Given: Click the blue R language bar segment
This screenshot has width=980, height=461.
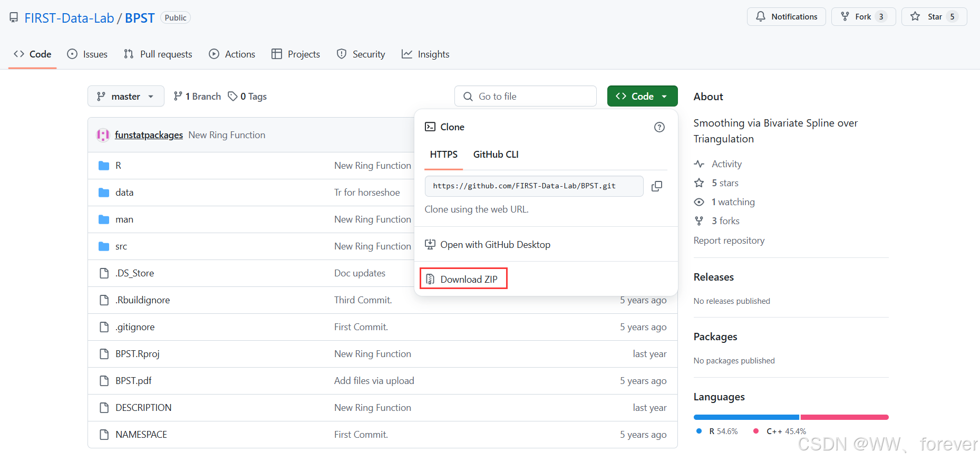Looking at the screenshot, I should click(x=746, y=417).
